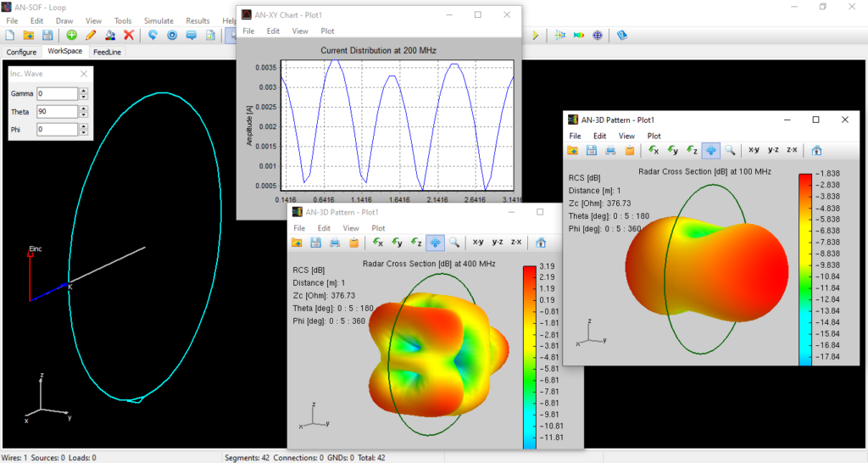Click the home view icon in 100 MHz window
This screenshot has height=463, width=868.
coord(816,150)
